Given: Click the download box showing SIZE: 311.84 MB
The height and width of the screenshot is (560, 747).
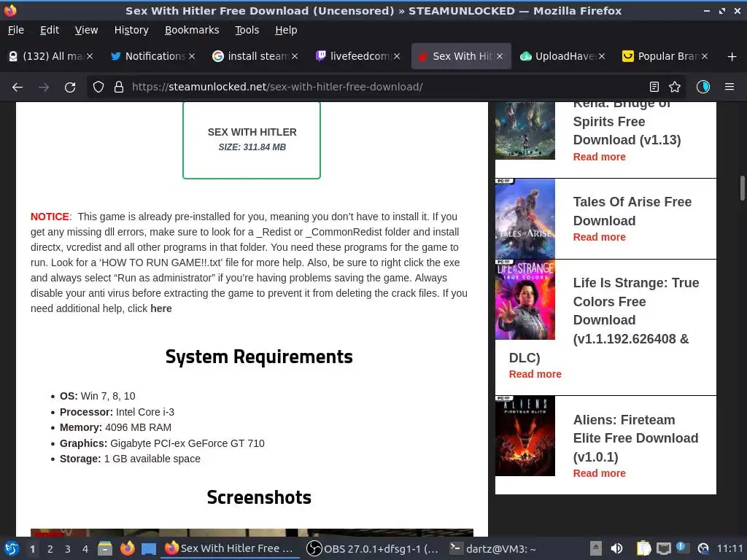Looking at the screenshot, I should pyautogui.click(x=252, y=140).
